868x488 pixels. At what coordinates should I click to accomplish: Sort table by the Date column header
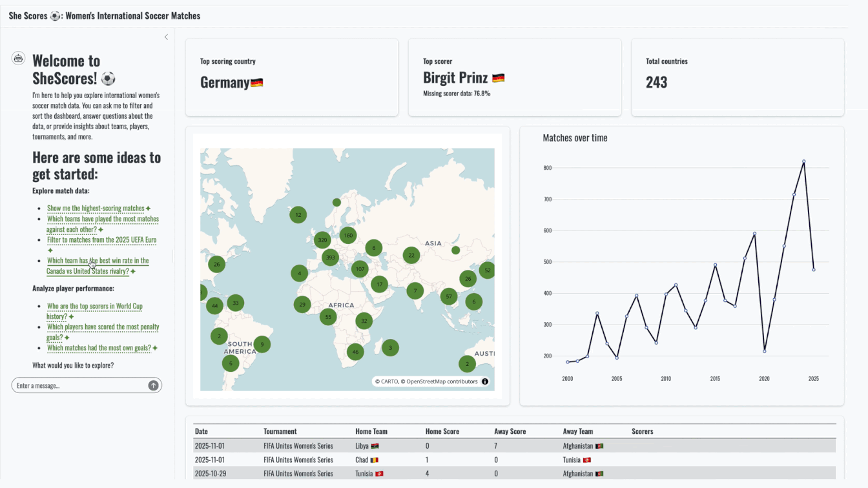point(201,431)
